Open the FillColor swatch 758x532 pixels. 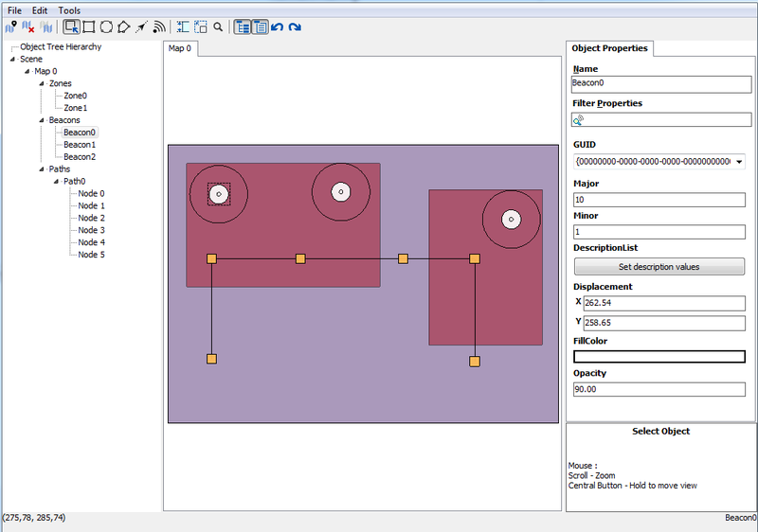659,357
